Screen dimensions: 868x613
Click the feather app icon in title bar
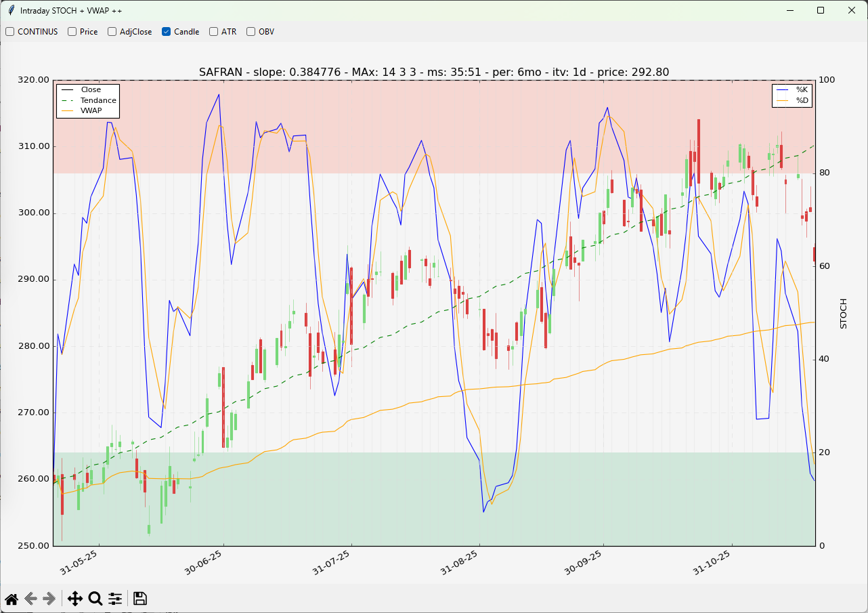click(11, 10)
